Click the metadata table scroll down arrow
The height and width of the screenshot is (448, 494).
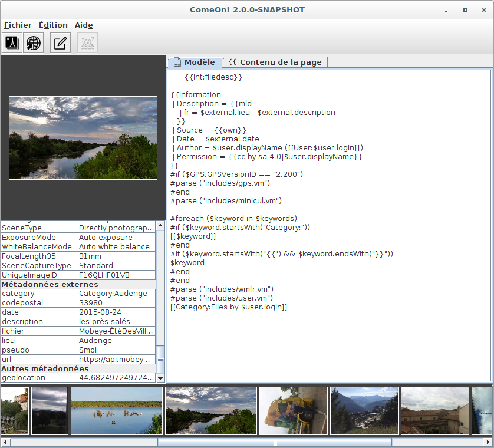(160, 378)
